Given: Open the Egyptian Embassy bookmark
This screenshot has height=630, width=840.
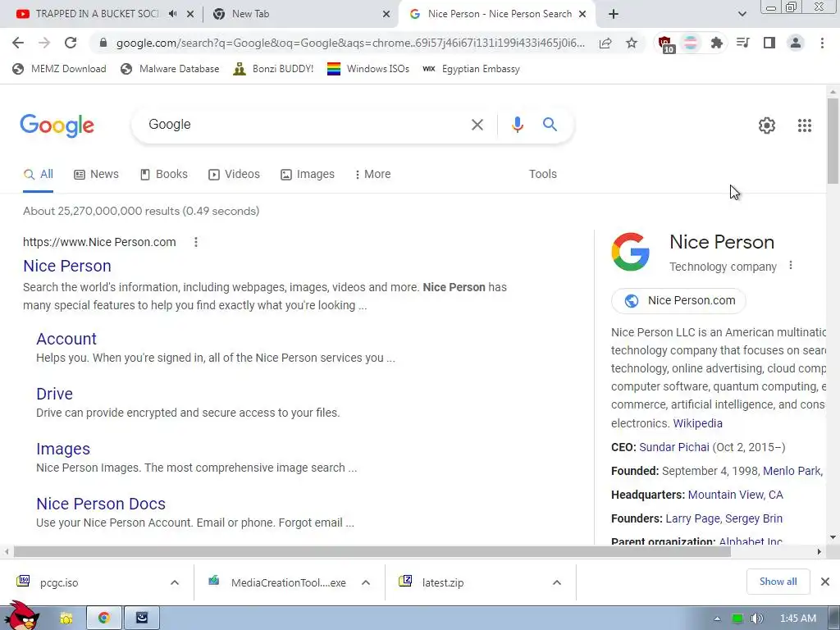Looking at the screenshot, I should coord(472,69).
